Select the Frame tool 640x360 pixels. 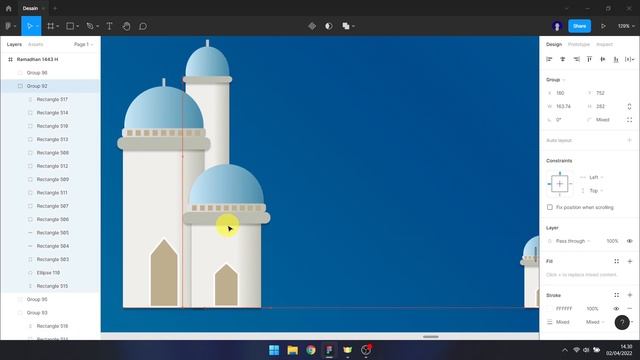click(51, 26)
